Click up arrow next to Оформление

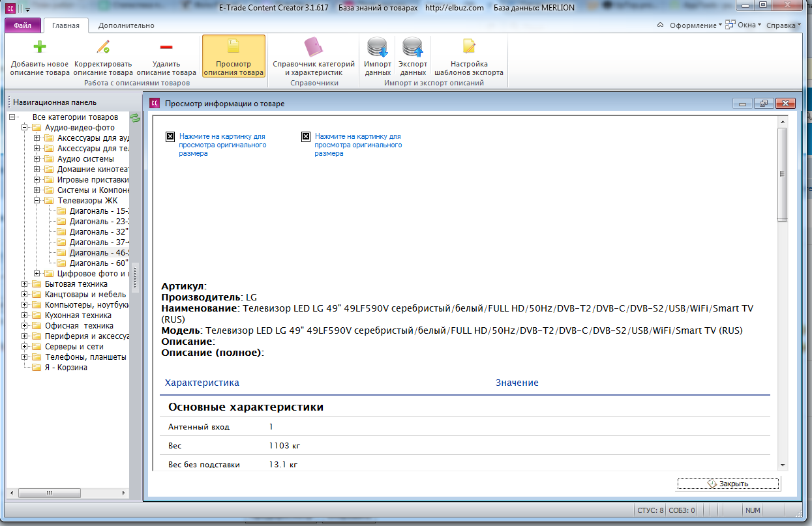point(661,25)
